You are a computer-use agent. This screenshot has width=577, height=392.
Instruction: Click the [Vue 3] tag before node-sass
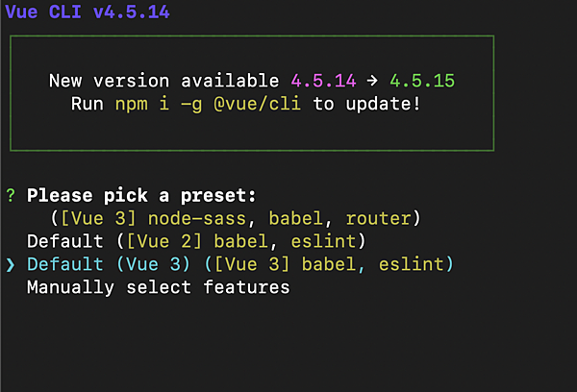coord(98,219)
